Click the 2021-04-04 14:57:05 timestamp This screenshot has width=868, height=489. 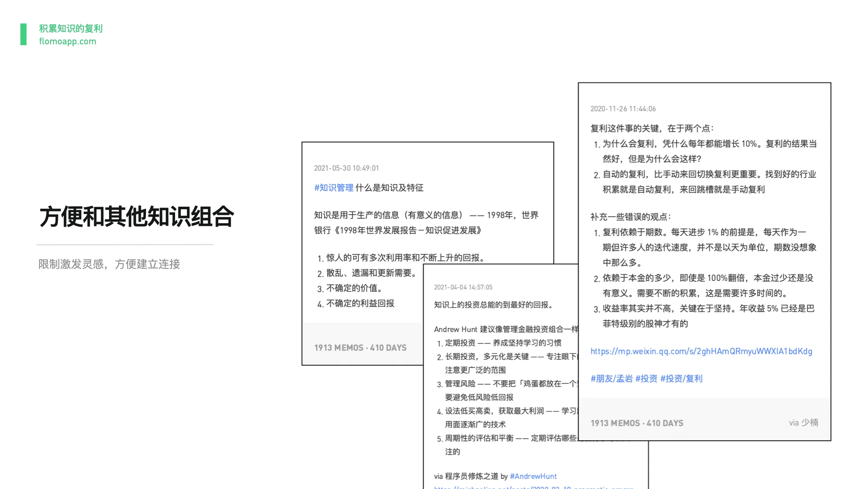coord(463,287)
